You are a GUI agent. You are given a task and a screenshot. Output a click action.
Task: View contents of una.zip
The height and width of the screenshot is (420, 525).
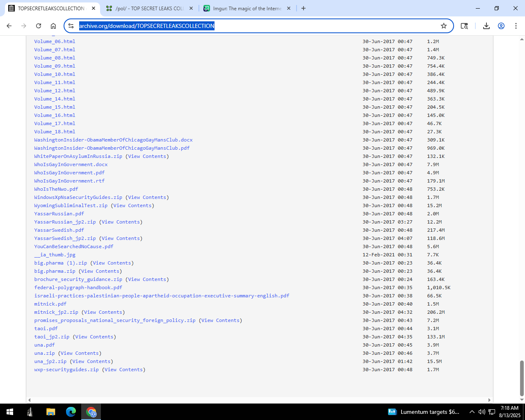pos(80,353)
